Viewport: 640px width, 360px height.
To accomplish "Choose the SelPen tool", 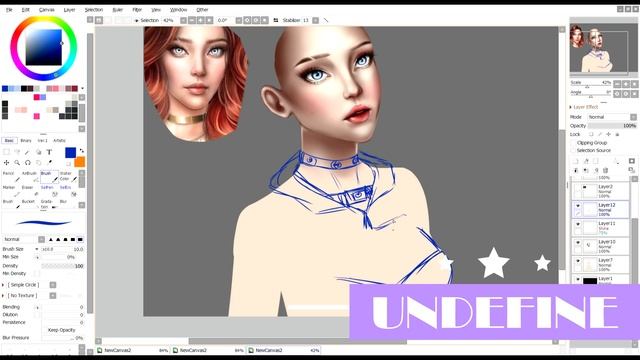I will (49, 190).
